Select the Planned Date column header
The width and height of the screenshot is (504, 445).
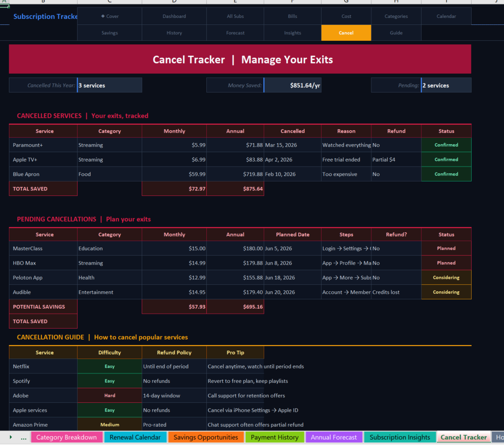pyautogui.click(x=292, y=234)
